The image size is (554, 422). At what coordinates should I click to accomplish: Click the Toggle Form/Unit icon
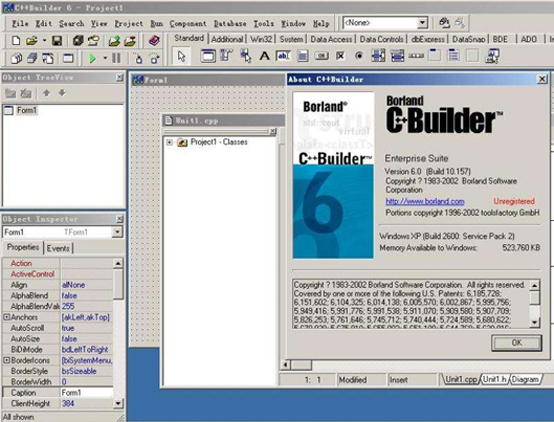click(48, 58)
